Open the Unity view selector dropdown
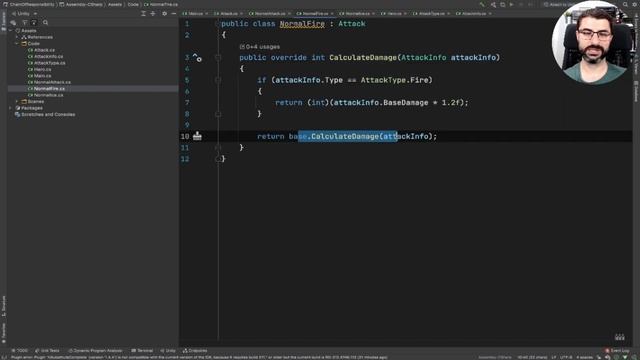 pyautogui.click(x=25, y=13)
